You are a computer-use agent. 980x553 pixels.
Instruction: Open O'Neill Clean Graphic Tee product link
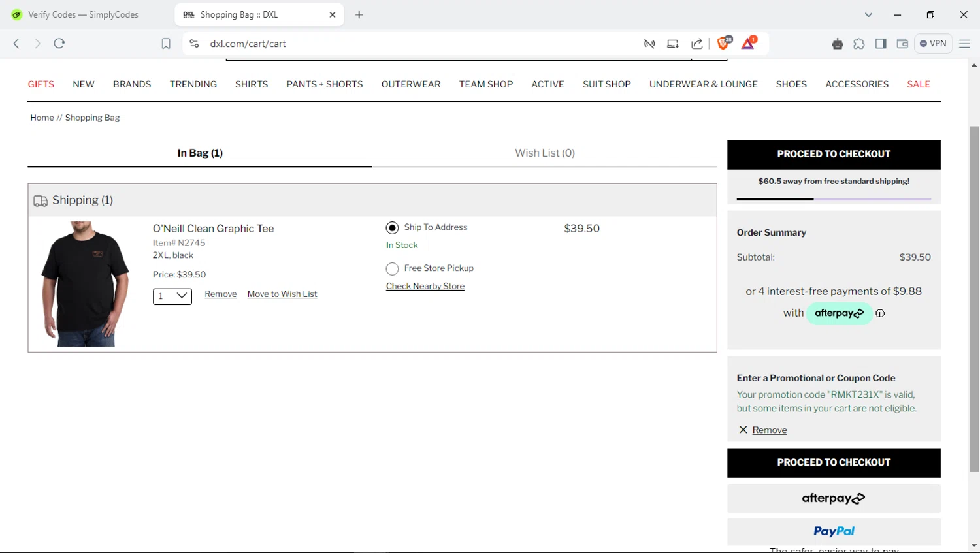(x=214, y=229)
